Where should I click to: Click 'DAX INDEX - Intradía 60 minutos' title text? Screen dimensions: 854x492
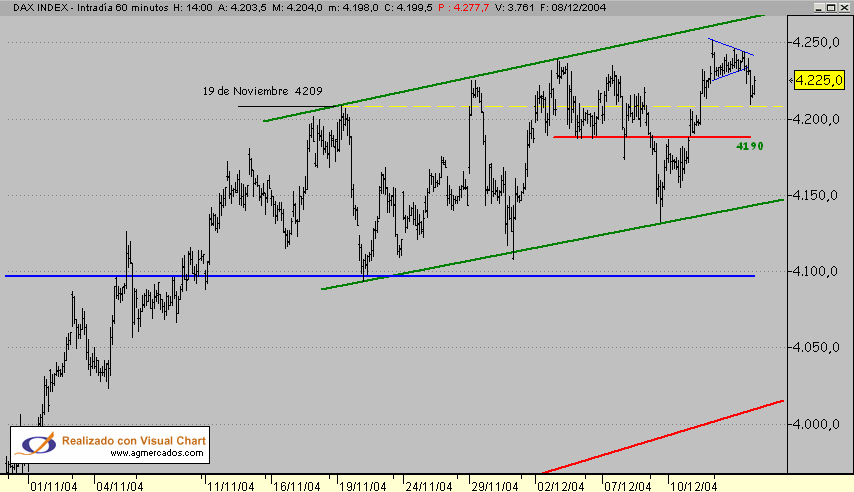(x=91, y=8)
